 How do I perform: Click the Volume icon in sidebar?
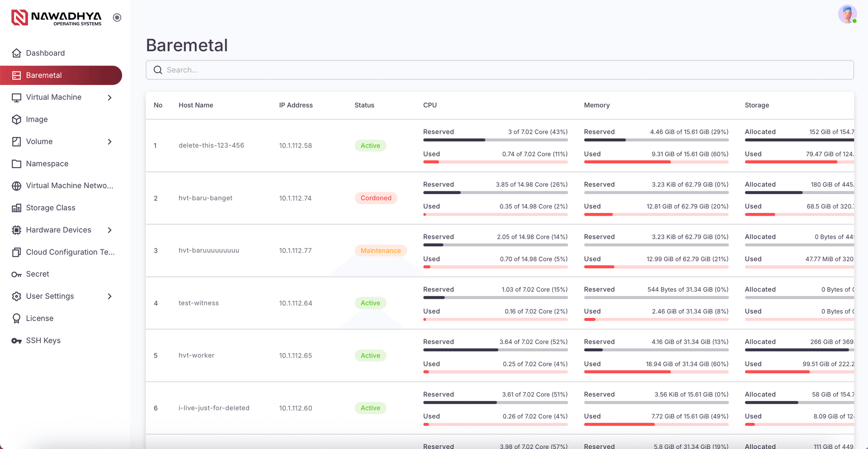(17, 142)
